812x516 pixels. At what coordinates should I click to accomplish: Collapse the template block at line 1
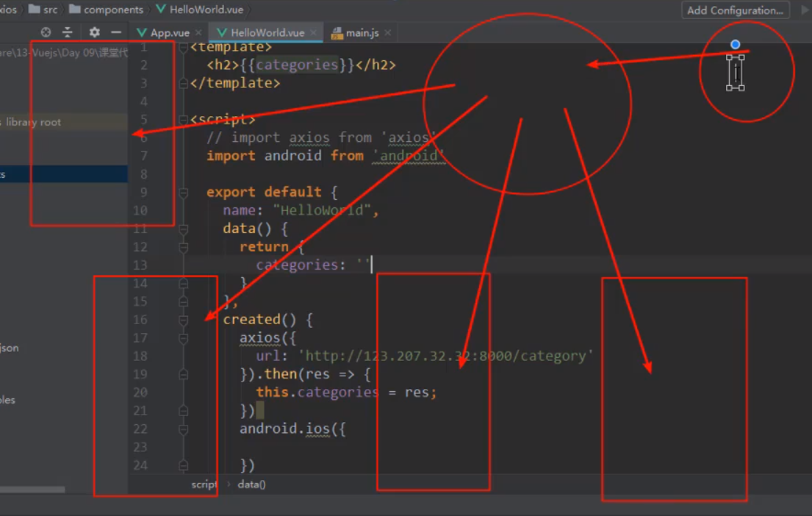click(183, 48)
